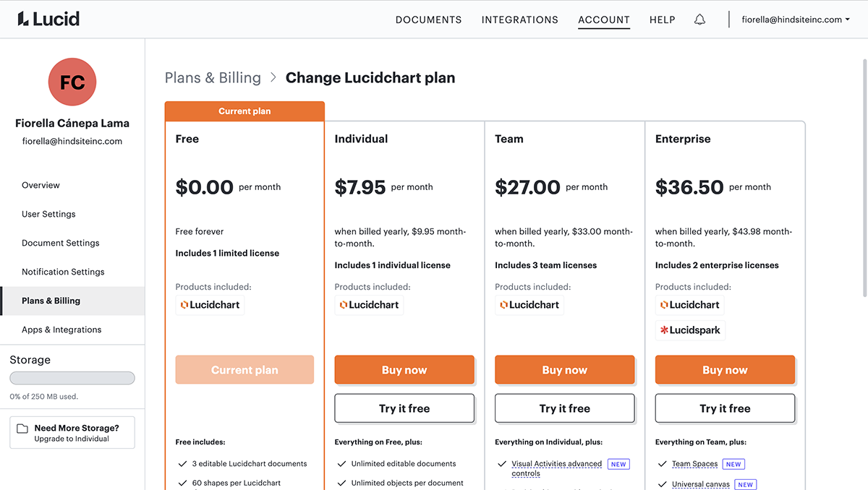The width and height of the screenshot is (868, 490).
Task: Click the Lucid logo in header
Action: pyautogui.click(x=48, y=20)
